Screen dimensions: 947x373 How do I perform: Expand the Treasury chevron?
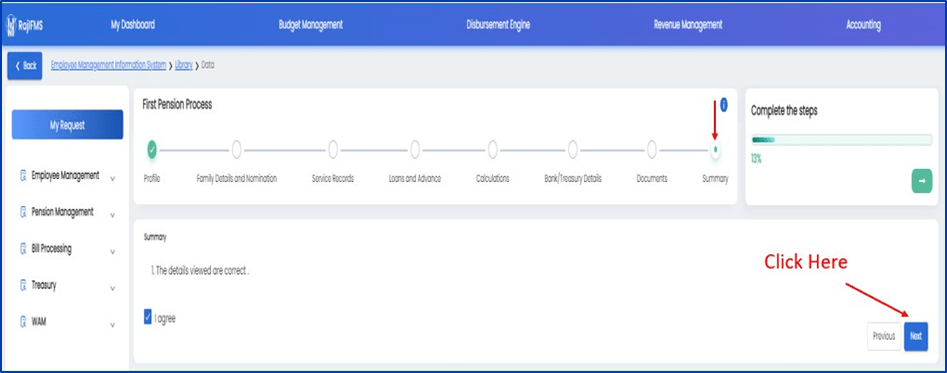tap(112, 288)
